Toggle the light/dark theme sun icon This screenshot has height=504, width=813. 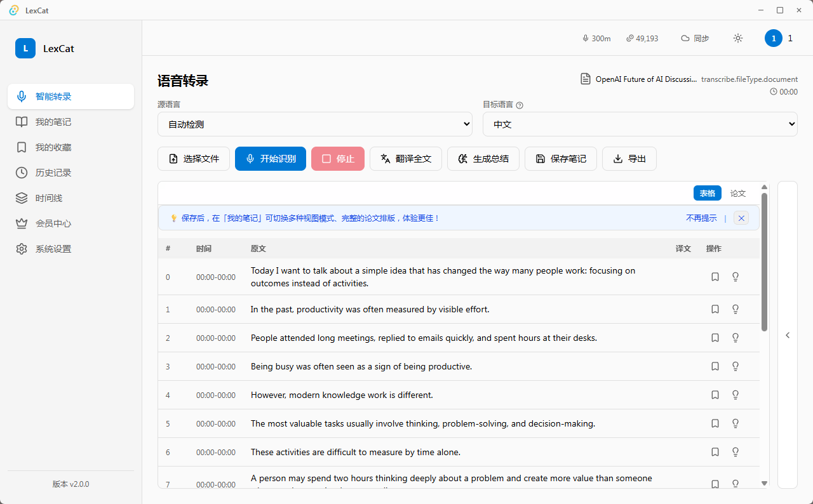737,38
